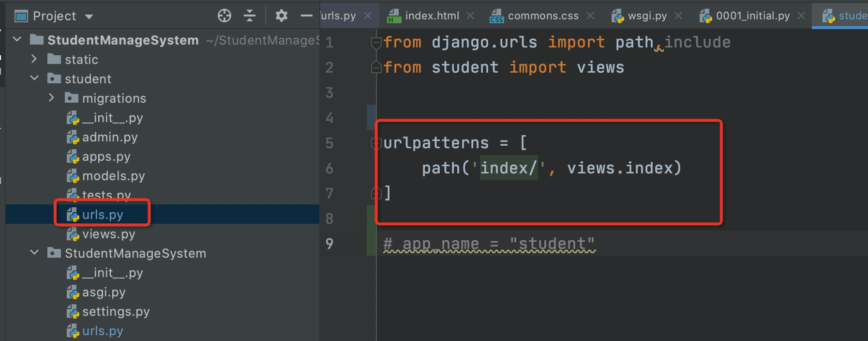Switch to the index.html tab

(432, 16)
